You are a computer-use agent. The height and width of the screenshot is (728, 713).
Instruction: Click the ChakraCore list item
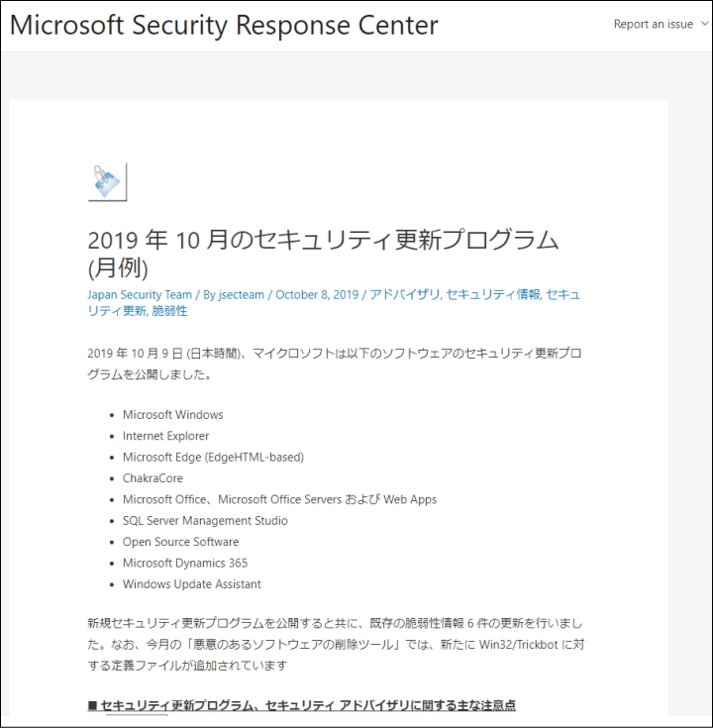[x=153, y=478]
